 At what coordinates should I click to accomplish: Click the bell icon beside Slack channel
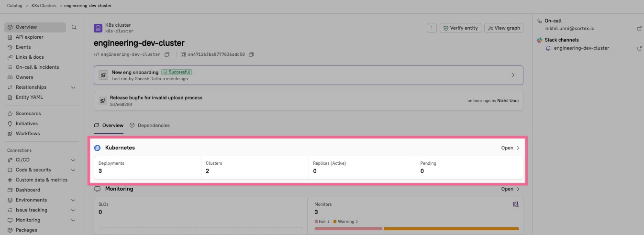point(548,48)
